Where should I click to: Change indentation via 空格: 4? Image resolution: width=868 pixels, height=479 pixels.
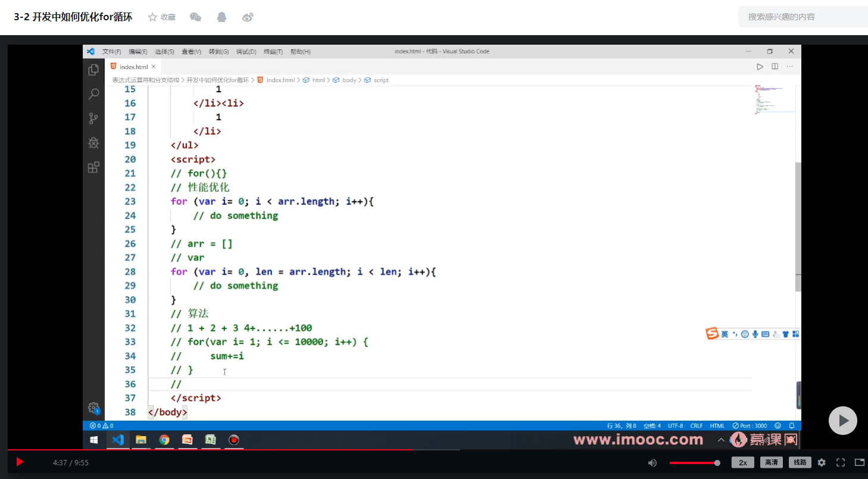652,426
